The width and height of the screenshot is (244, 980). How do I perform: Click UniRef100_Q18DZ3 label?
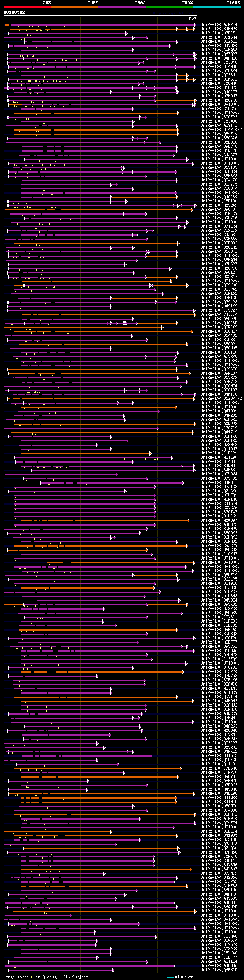219,88
